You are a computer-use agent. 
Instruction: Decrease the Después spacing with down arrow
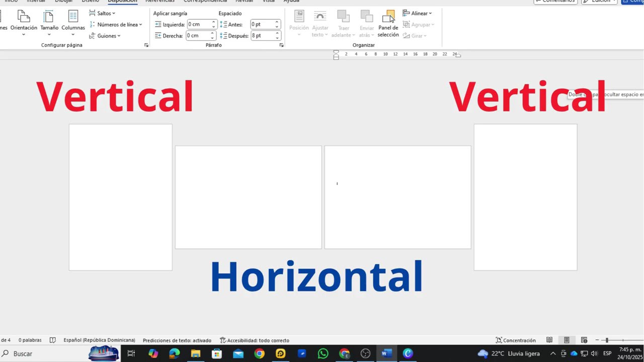[x=277, y=38]
